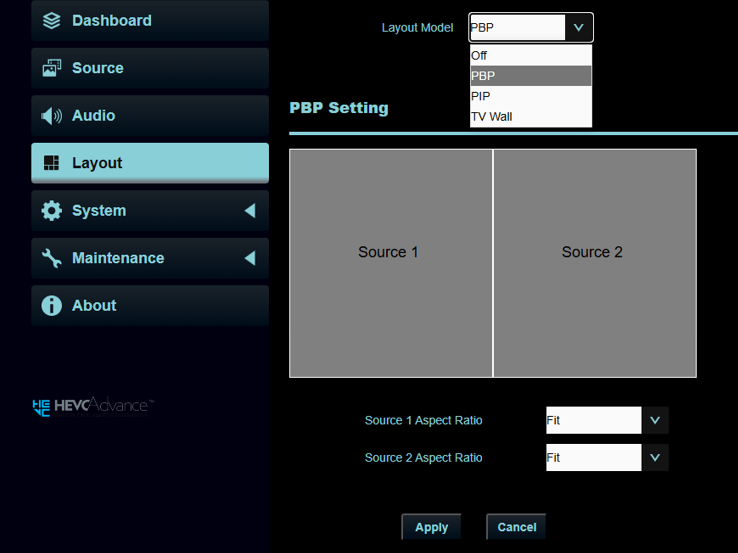738x553 pixels.
Task: Choose PIP from Layout Model list
Action: 530,96
